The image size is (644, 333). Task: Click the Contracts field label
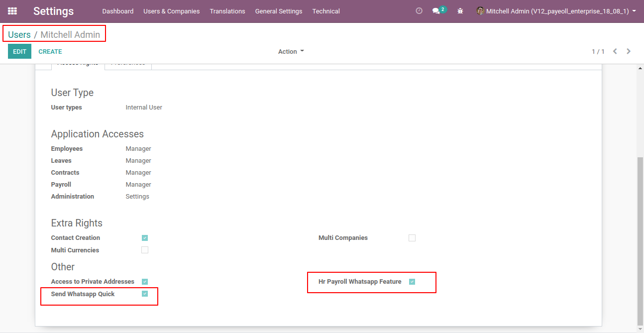coord(65,173)
